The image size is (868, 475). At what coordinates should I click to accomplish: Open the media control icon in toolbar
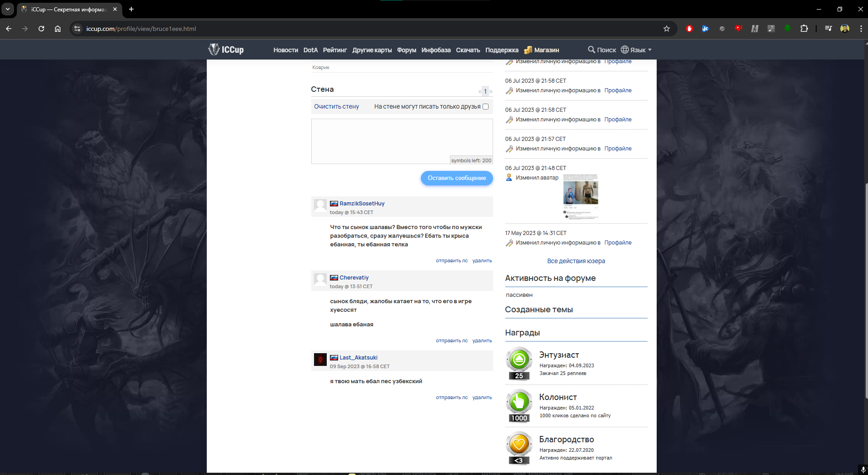click(828, 29)
